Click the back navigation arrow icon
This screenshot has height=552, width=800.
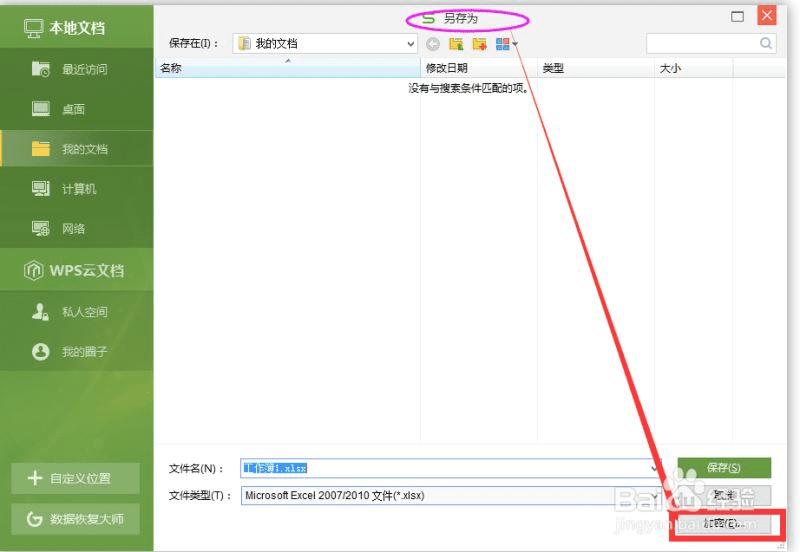pos(433,44)
